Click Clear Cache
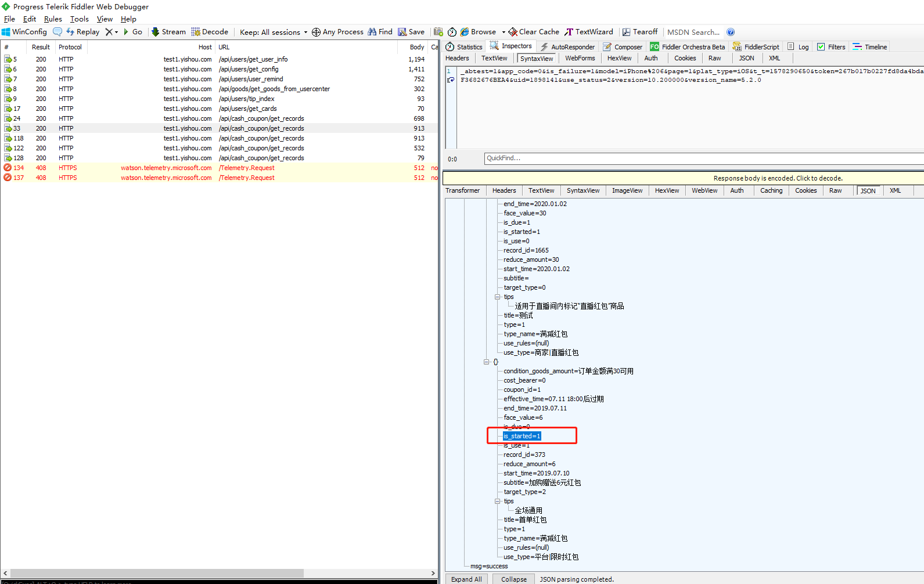Viewport: 924px width, 584px height. click(534, 32)
